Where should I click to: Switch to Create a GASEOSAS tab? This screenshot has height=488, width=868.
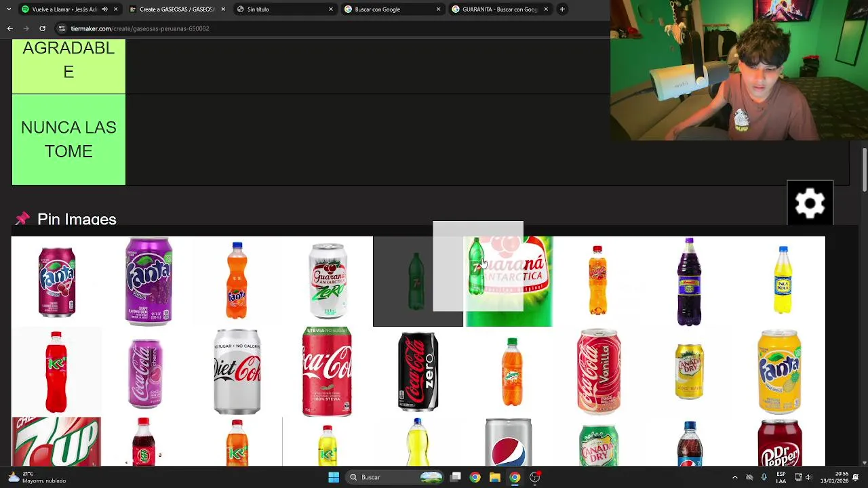(176, 9)
